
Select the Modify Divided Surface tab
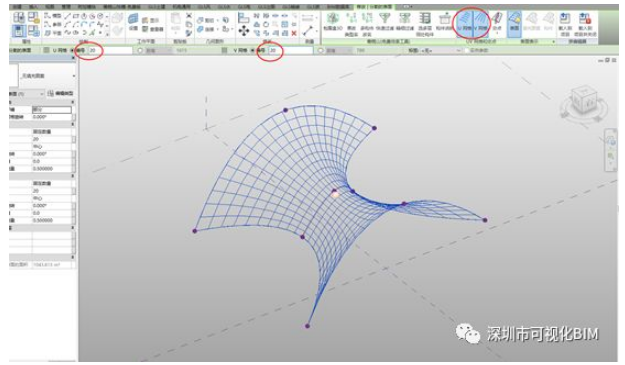[374, 7]
